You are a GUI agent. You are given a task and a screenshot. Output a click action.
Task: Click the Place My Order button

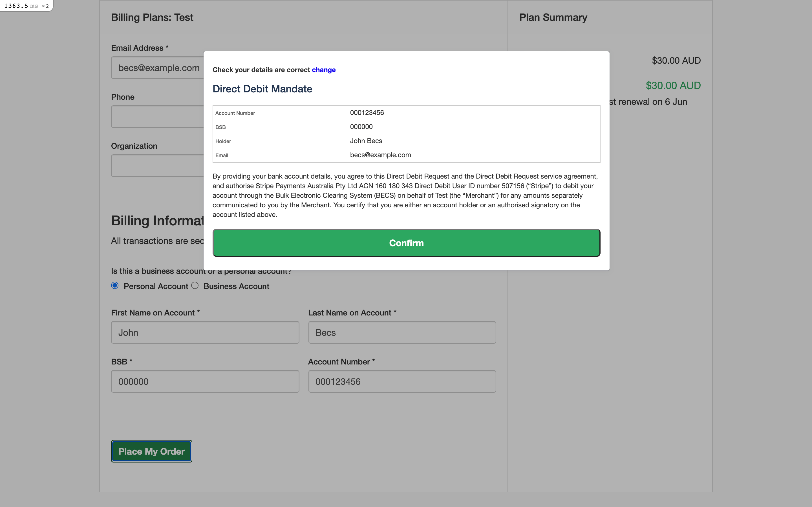(151, 451)
